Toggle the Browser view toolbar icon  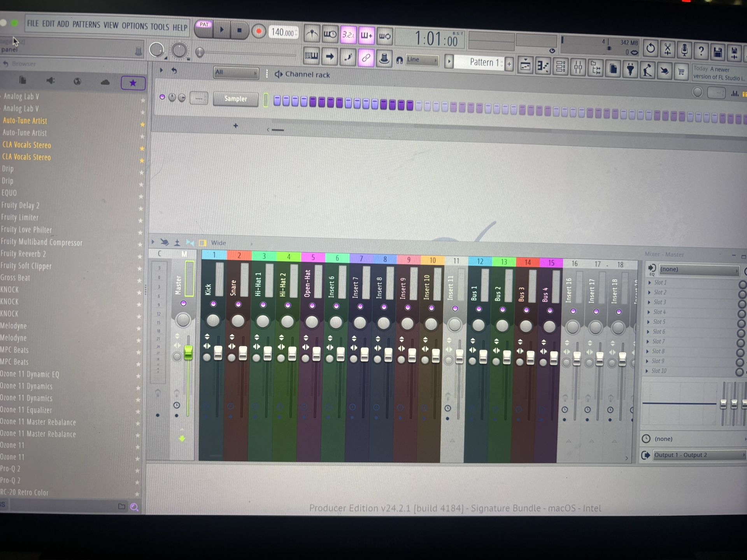point(596,68)
